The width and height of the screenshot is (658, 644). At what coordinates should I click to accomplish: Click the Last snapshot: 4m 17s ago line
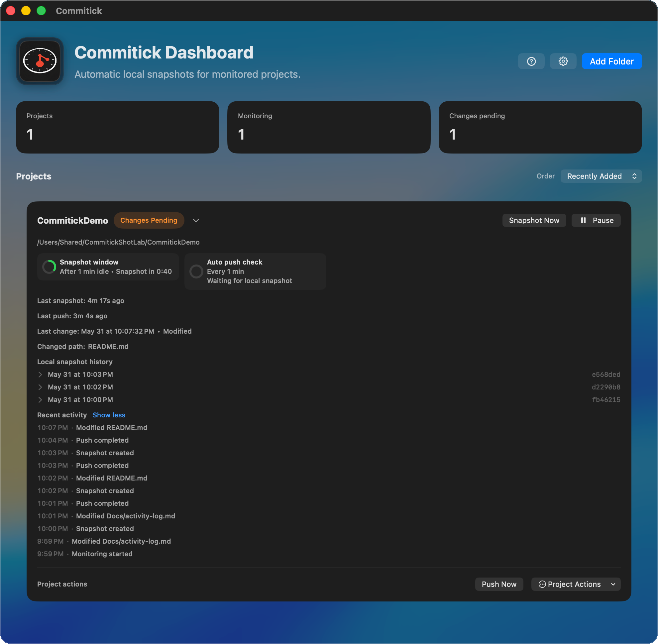(x=80, y=301)
